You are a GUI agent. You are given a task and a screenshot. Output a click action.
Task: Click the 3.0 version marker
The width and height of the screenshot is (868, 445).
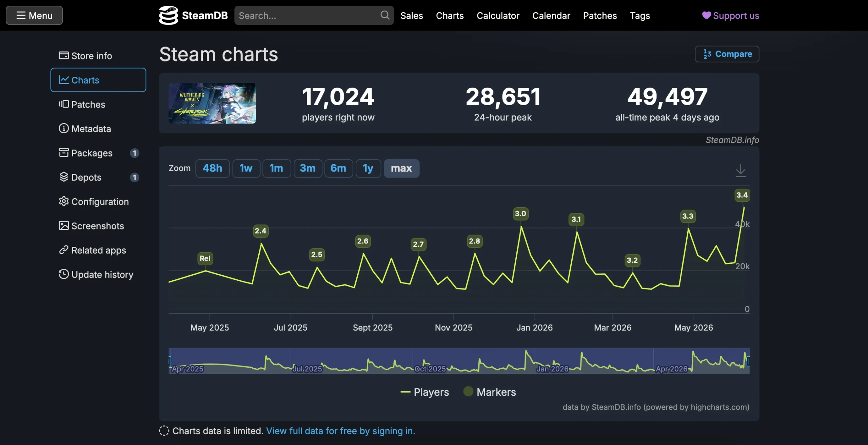pyautogui.click(x=520, y=214)
